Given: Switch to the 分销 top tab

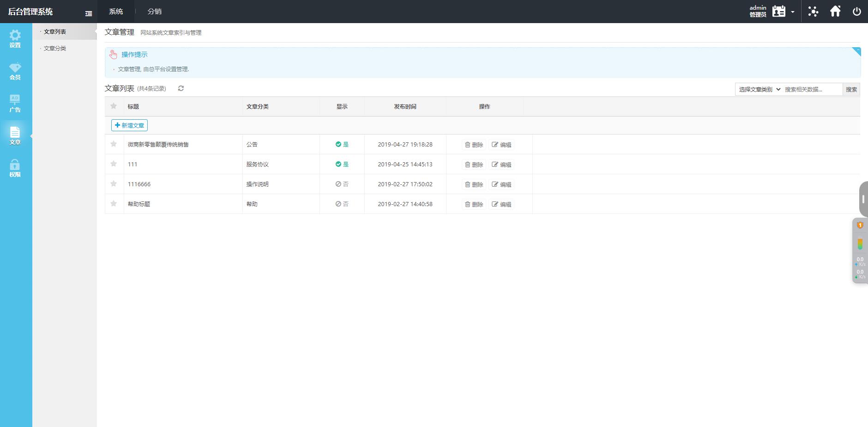Looking at the screenshot, I should pyautogui.click(x=155, y=12).
